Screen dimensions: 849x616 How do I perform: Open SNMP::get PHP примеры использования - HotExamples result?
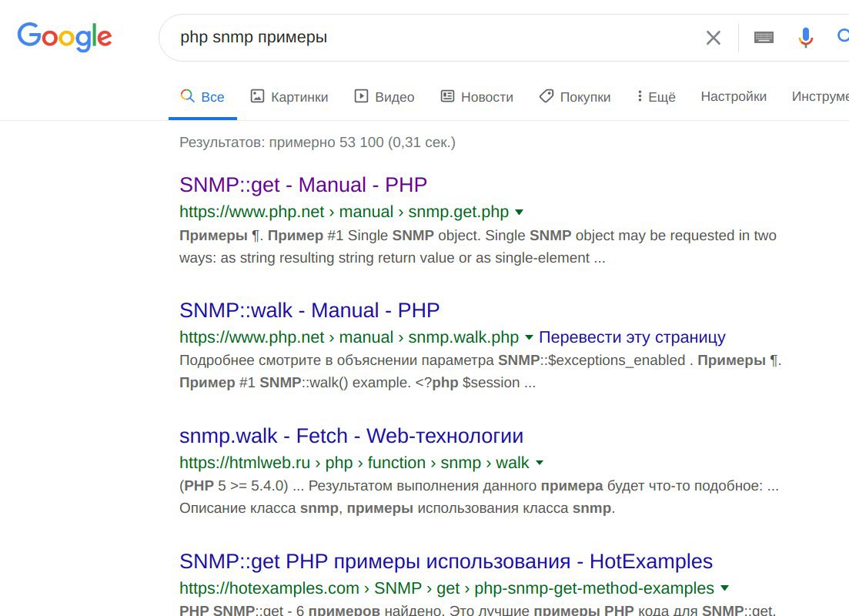click(x=446, y=561)
